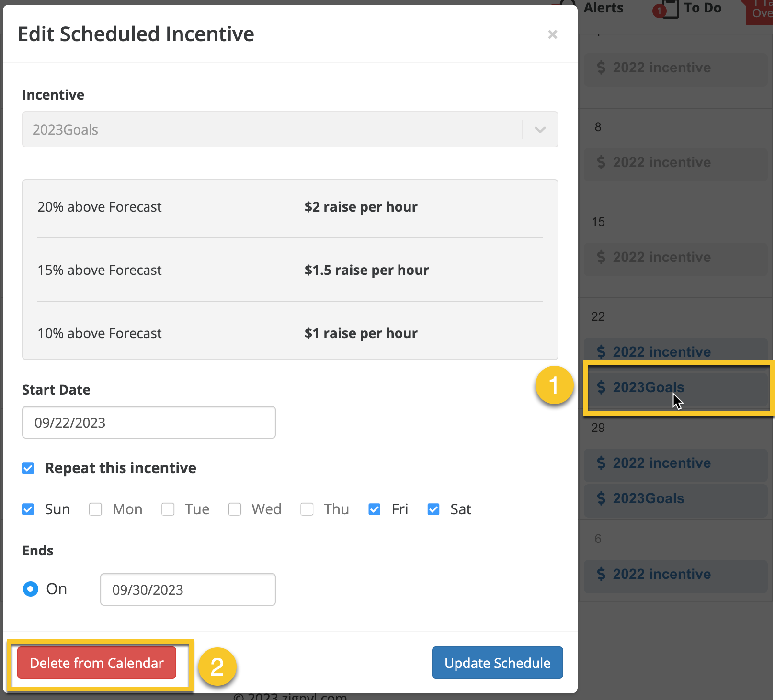Viewport: 775px width, 700px height.
Task: Uncheck Repeat this incentive checkbox
Action: point(28,468)
